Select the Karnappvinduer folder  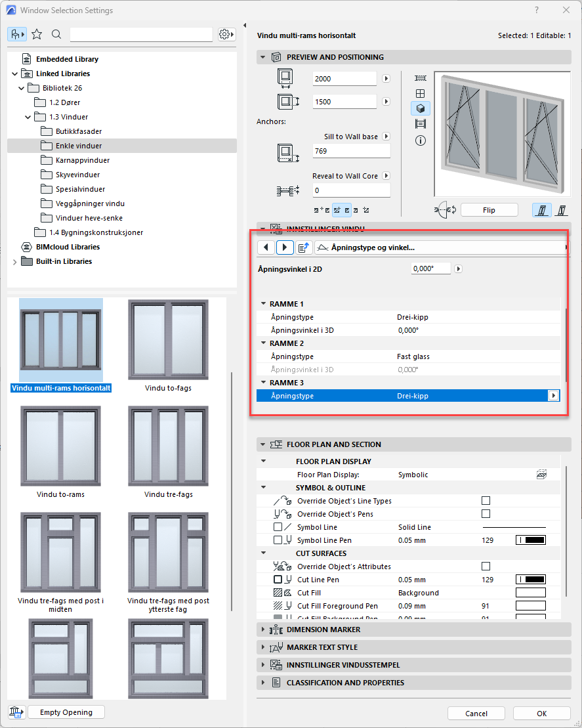coord(82,160)
